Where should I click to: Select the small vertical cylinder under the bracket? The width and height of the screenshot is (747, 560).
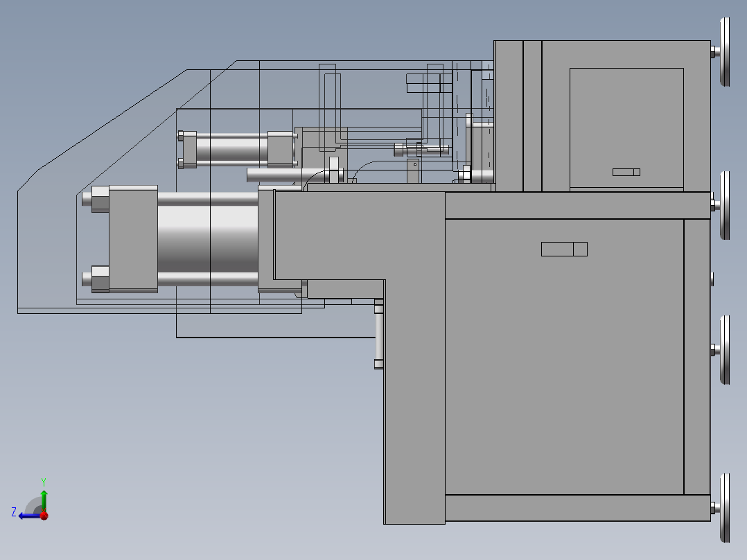[379, 333]
